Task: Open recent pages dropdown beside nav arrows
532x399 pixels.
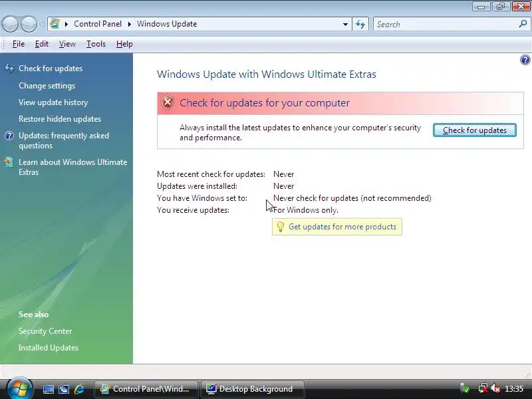Action: (x=42, y=24)
